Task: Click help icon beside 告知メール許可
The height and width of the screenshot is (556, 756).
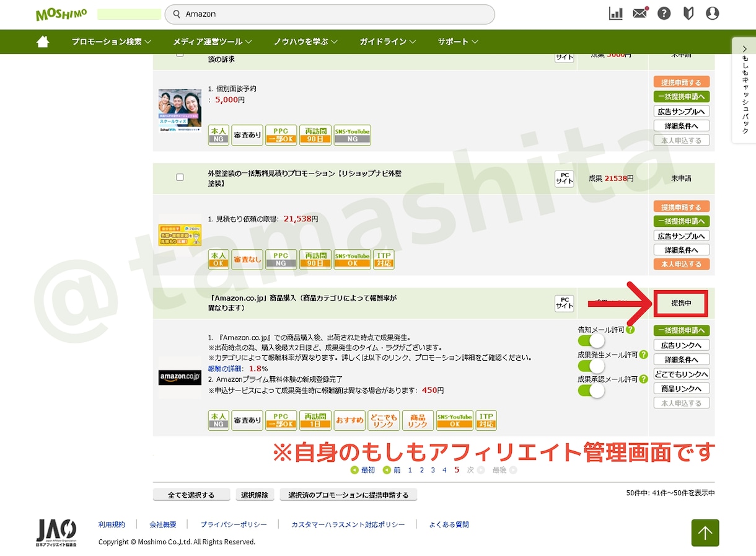Action: click(630, 330)
